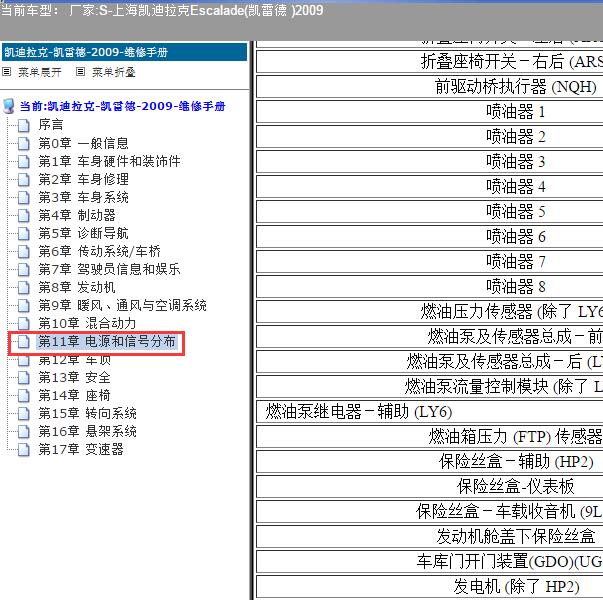
Task: Open the 发动机舱盖下保险丝盒 row
Action: 430,537
